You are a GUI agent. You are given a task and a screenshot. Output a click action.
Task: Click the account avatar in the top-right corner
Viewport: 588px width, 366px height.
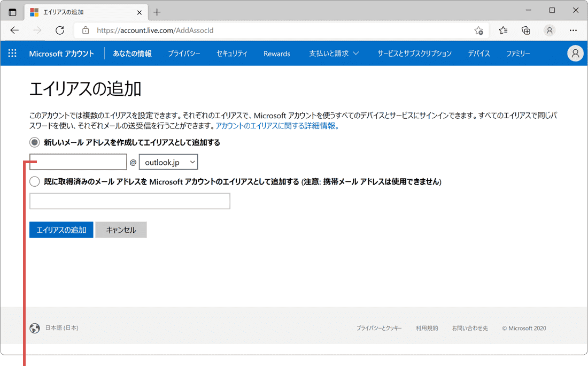click(x=575, y=53)
